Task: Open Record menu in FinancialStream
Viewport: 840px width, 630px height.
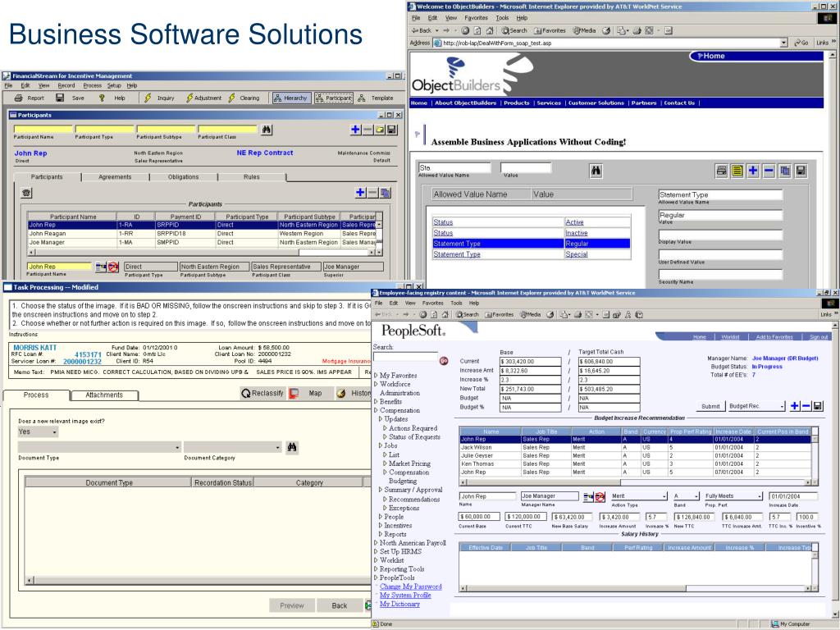Action: tap(66, 85)
